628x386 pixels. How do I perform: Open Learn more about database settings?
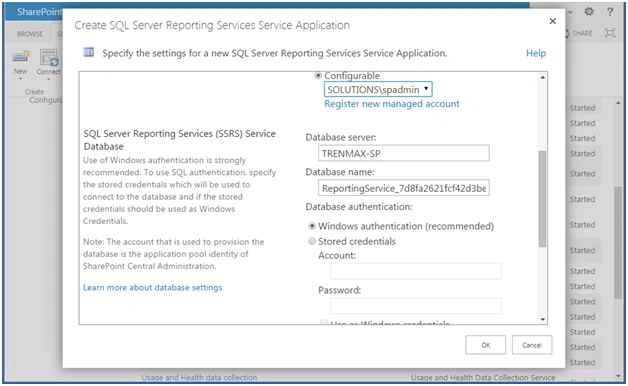(153, 287)
